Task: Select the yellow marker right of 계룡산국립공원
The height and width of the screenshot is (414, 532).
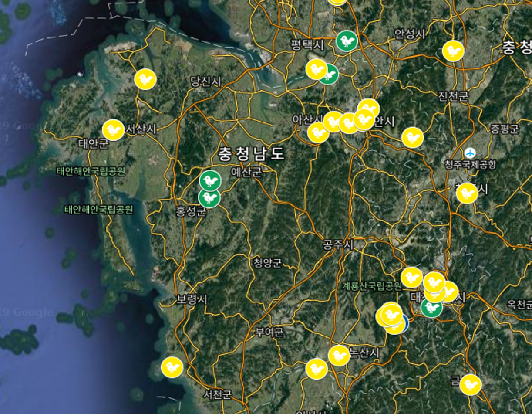Action: (x=411, y=278)
